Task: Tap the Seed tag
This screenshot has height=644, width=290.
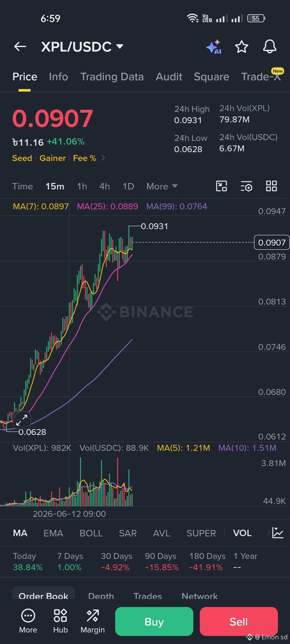Action: pos(22,158)
